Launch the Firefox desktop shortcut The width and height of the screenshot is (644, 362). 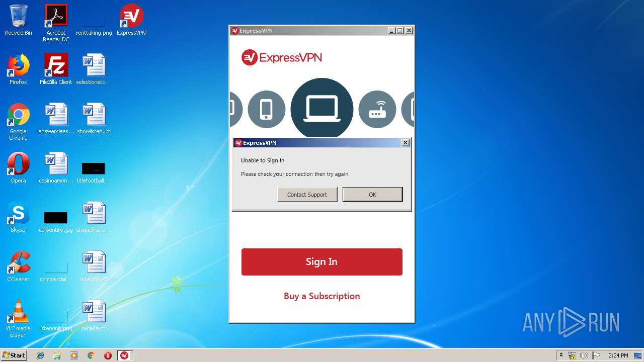pyautogui.click(x=18, y=69)
